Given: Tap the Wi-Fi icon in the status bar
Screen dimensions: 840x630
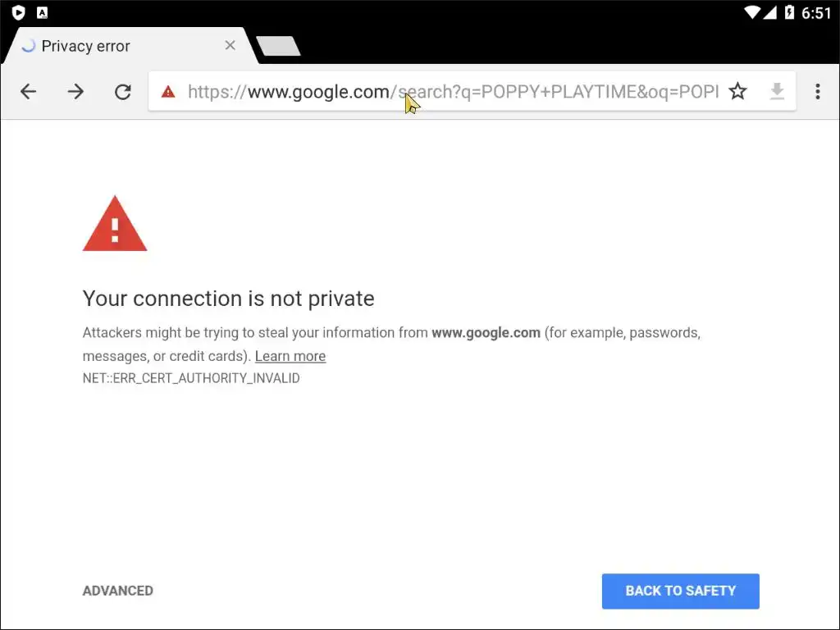Looking at the screenshot, I should click(x=753, y=12).
